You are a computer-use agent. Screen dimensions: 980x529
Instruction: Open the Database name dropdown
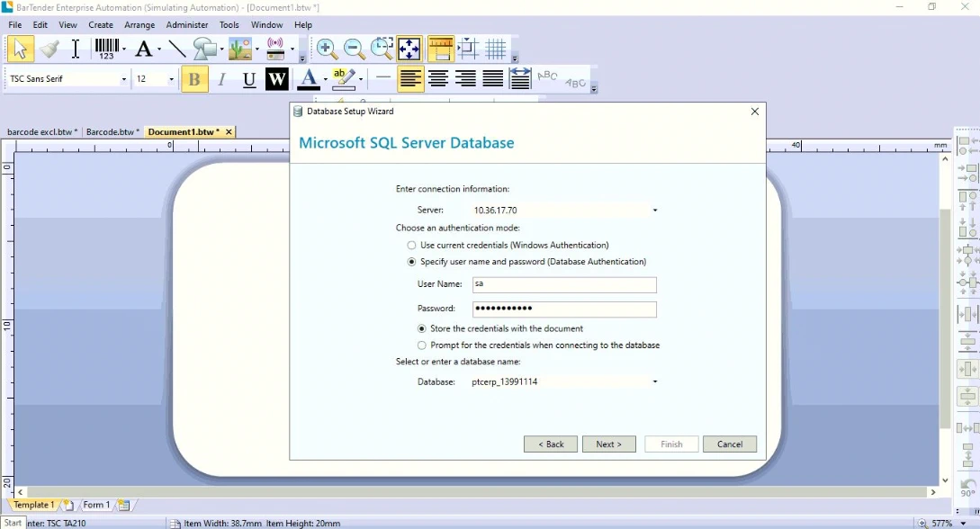point(655,381)
